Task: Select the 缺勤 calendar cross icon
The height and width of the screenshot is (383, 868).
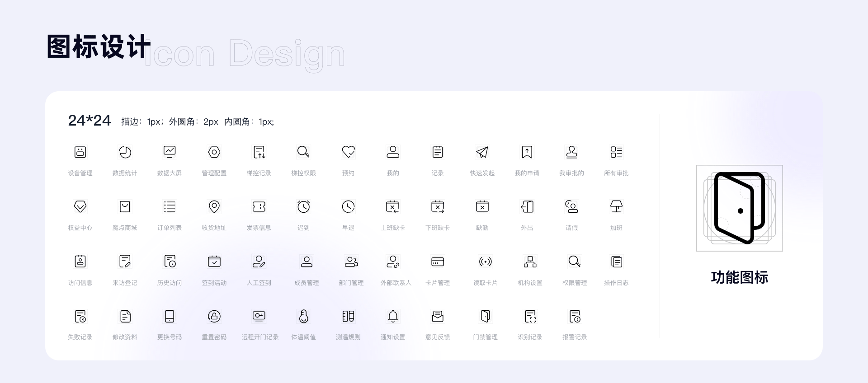Action: tap(482, 207)
